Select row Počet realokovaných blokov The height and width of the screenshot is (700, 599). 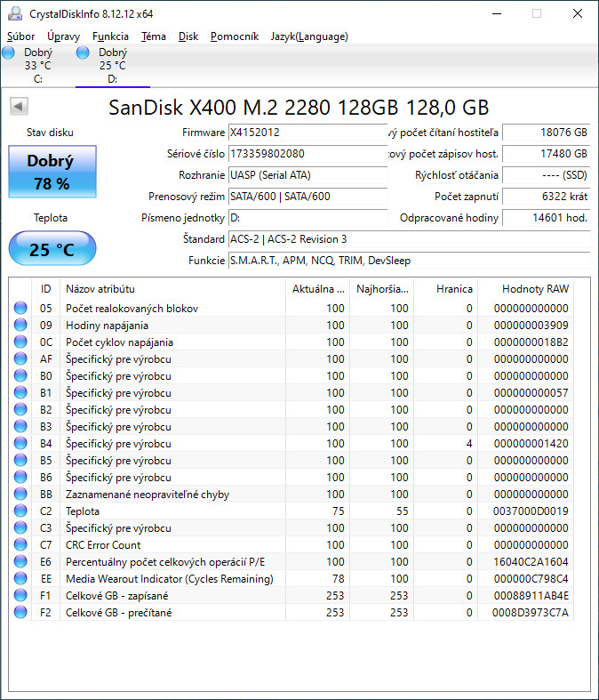(292, 308)
